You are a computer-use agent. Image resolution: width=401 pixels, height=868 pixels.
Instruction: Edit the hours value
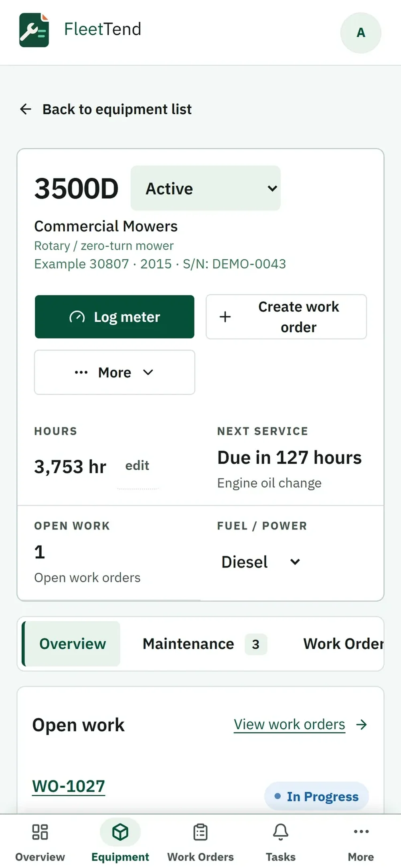137,466
